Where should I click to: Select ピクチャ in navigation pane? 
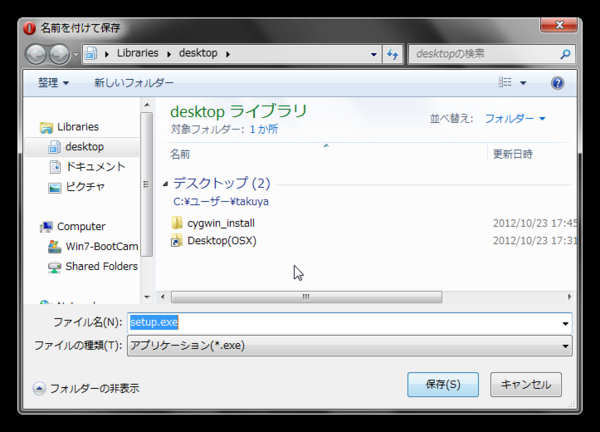pos(85,186)
